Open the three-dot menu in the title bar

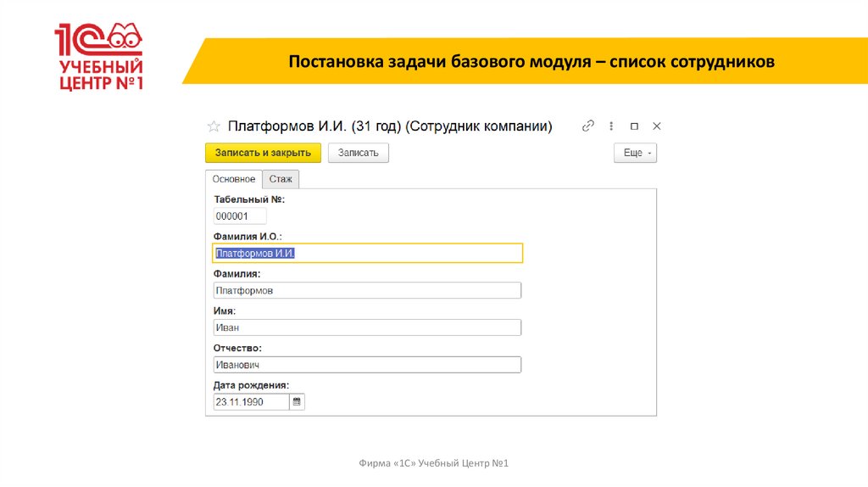(x=611, y=126)
